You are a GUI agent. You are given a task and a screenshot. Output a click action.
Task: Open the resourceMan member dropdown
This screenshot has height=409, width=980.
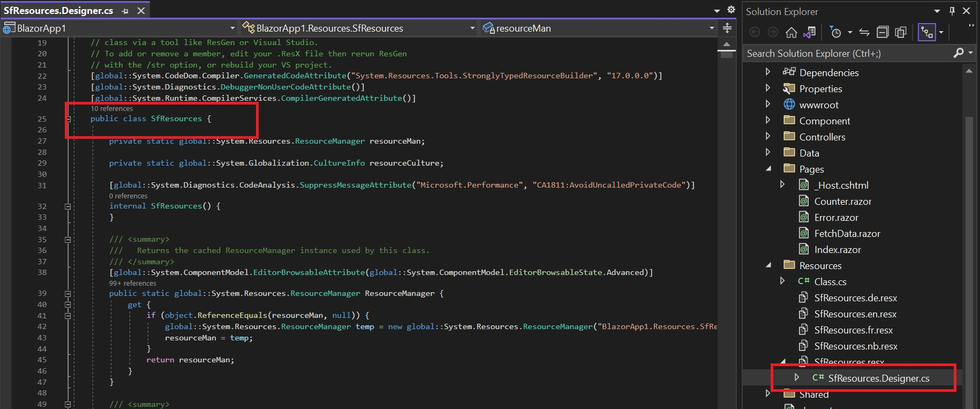[712, 28]
